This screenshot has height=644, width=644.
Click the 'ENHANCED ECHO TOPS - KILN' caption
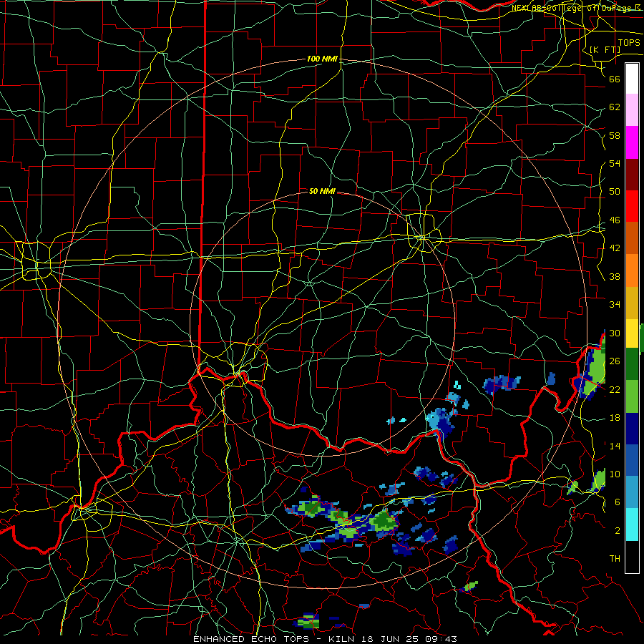pos(277,639)
